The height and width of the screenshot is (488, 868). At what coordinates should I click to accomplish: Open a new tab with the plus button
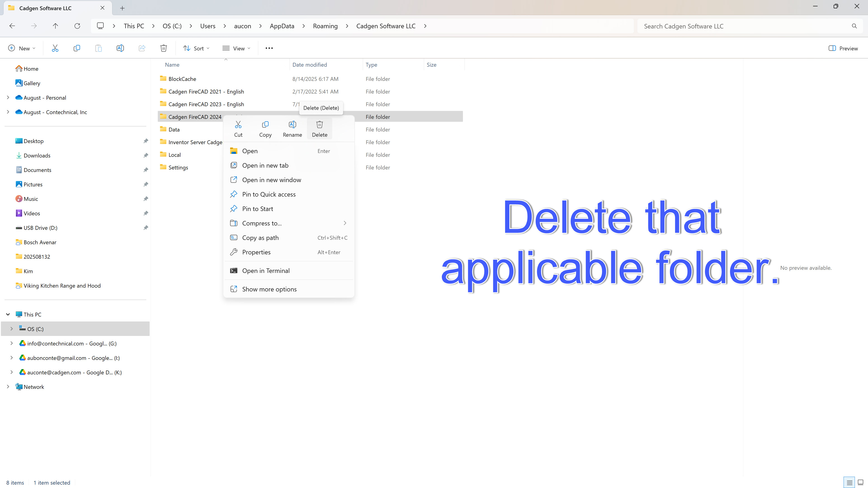(122, 8)
